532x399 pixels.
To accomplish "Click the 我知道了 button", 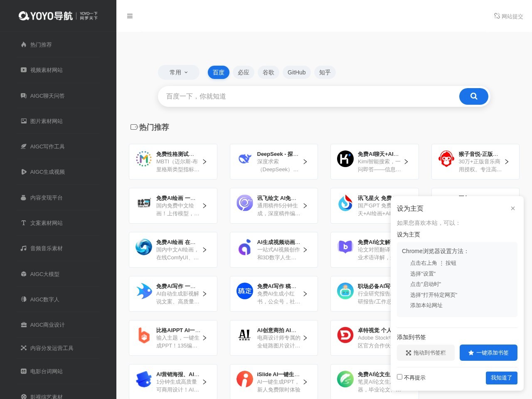I will [x=501, y=378].
